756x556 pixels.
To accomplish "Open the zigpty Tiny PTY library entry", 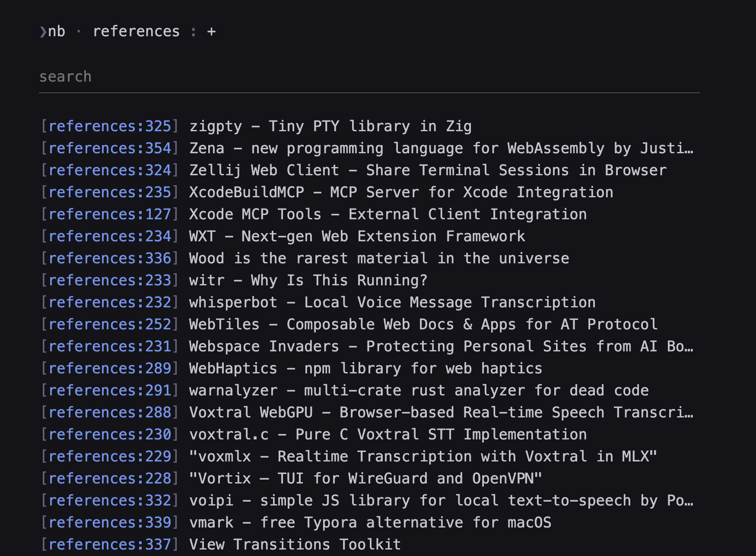I will point(330,126).
